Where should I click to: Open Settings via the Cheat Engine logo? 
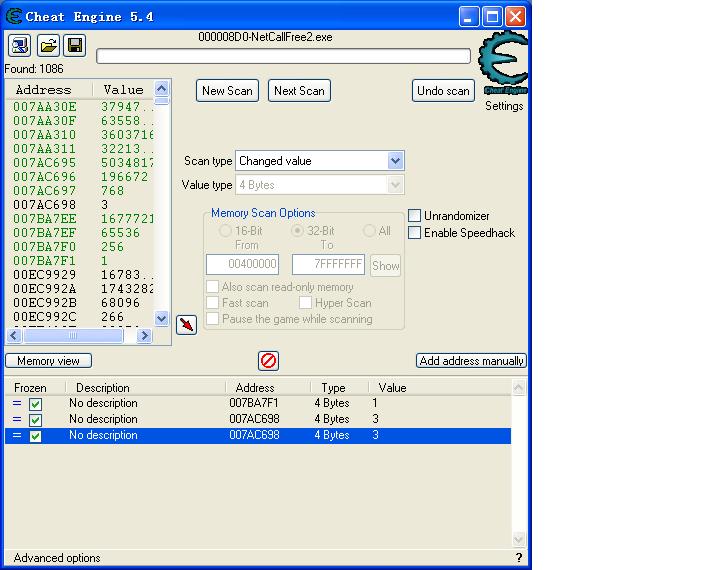503,62
